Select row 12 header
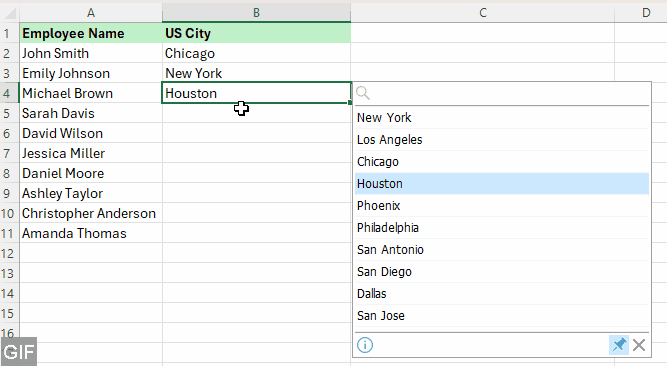The image size is (667, 366). [x=9, y=253]
